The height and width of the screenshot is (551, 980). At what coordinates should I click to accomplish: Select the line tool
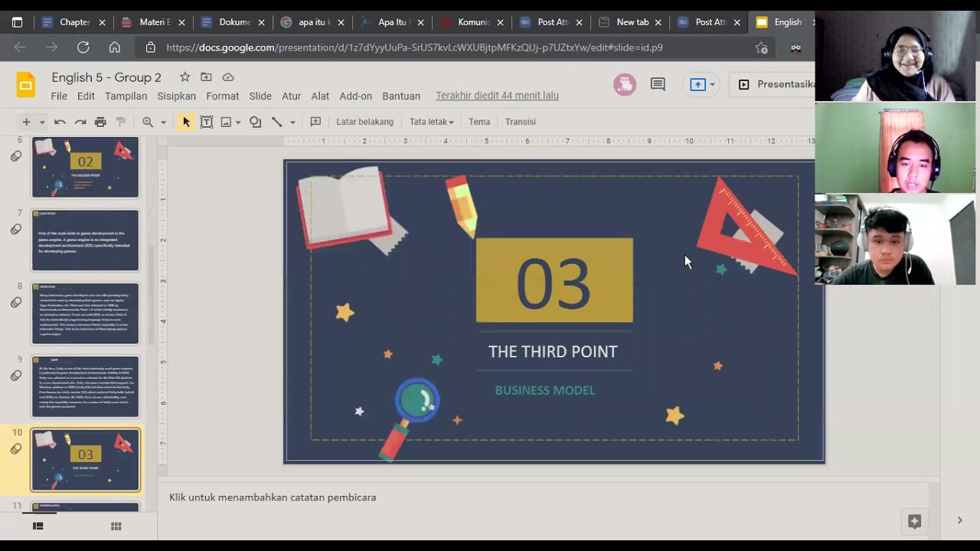click(x=276, y=122)
